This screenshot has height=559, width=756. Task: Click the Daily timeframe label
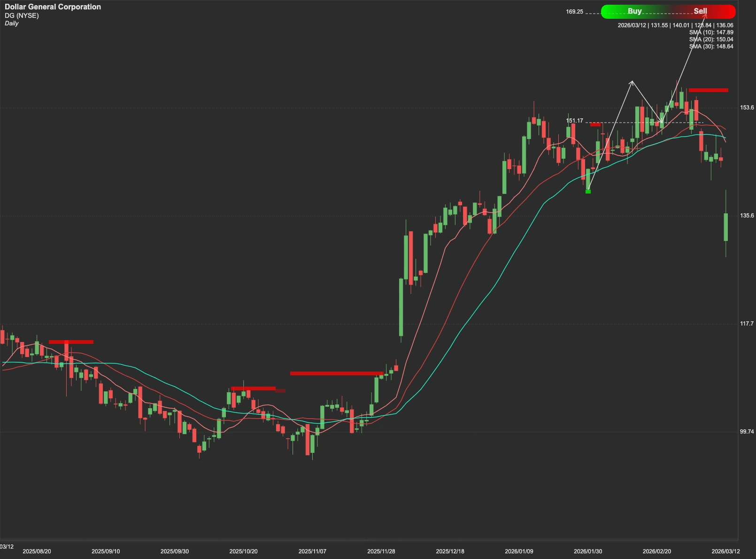pos(12,23)
